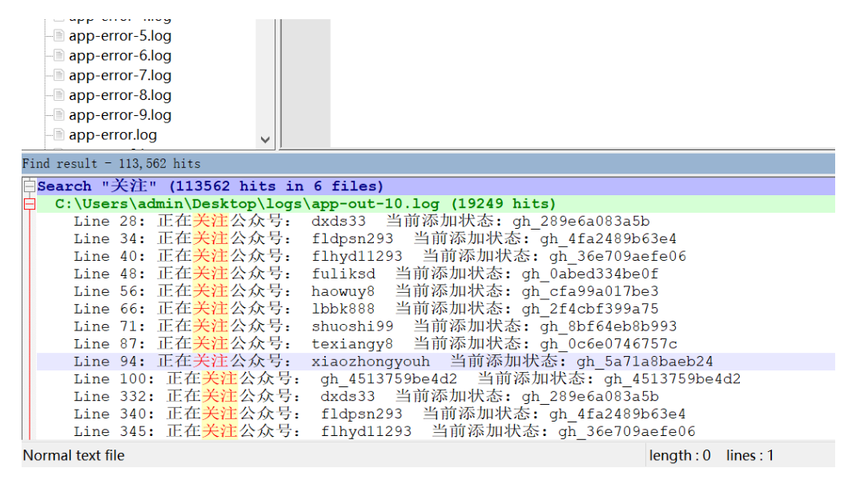Click the file icon beside app-error-9.log

[58, 115]
